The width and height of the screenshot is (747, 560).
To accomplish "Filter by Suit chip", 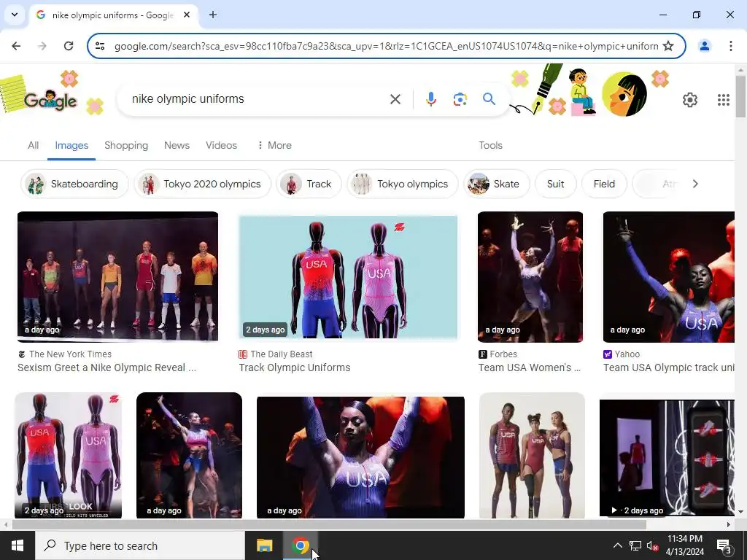I will pyautogui.click(x=555, y=184).
